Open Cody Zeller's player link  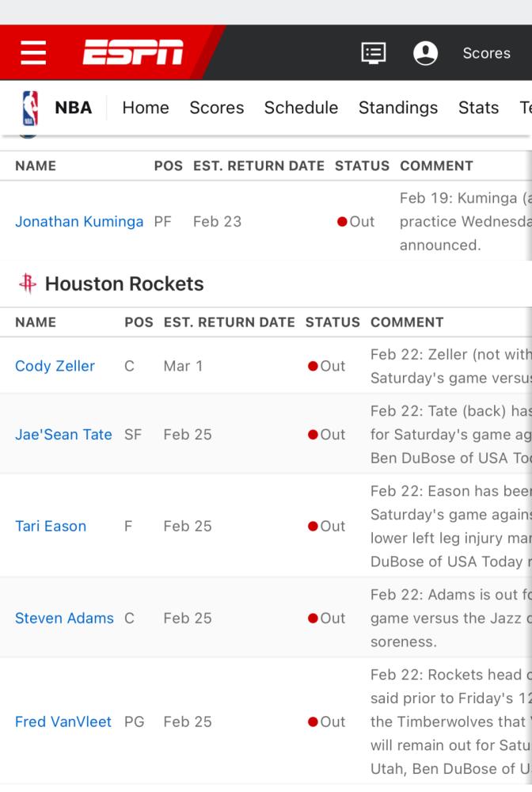coord(55,366)
